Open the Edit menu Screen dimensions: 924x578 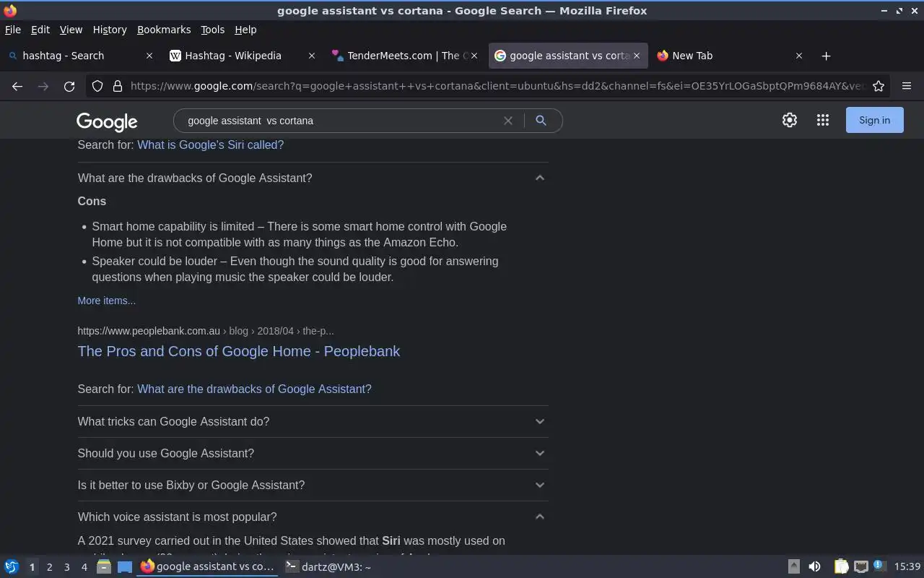(x=40, y=30)
